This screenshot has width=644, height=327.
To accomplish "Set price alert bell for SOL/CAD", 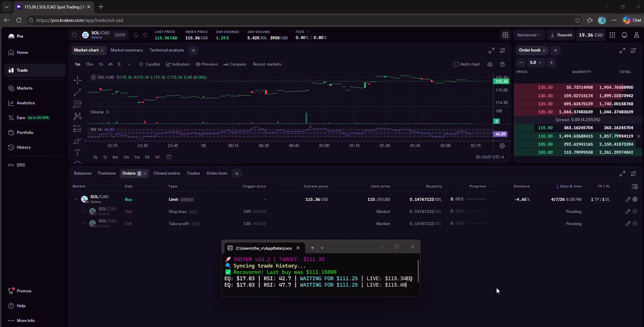I will [x=136, y=35].
